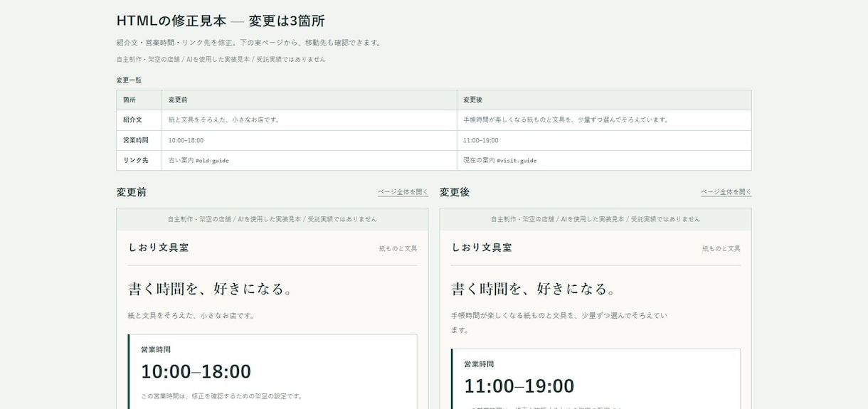This screenshot has width=868, height=409.
Task: Click 紙ものと文具 label in 変更前 preview
Action: [398, 248]
